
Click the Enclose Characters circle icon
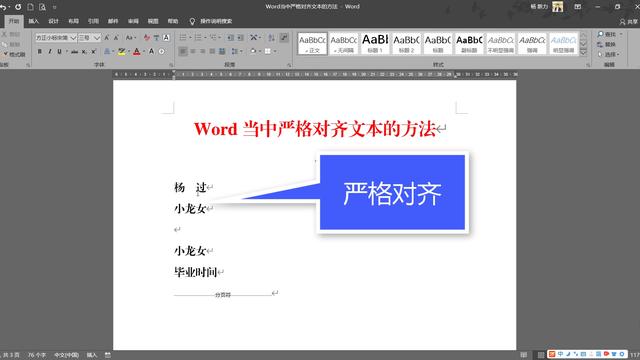pos(162,51)
